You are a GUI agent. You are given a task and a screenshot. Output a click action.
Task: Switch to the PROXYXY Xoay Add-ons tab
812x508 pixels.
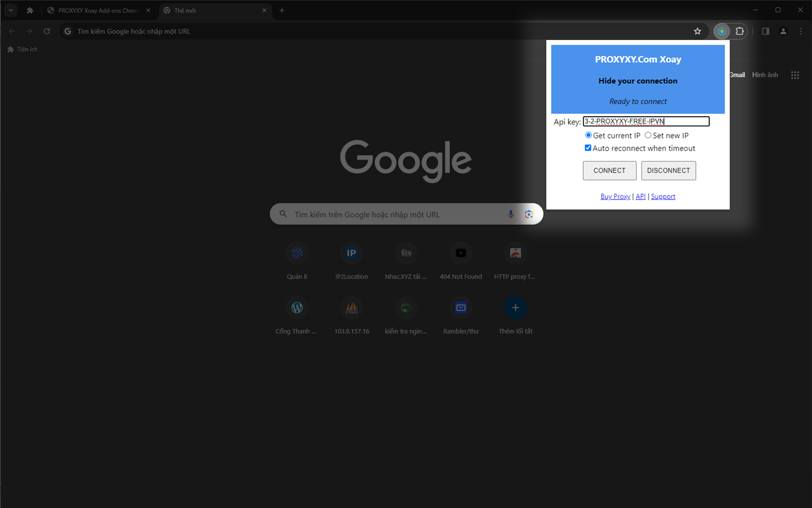[x=95, y=10]
